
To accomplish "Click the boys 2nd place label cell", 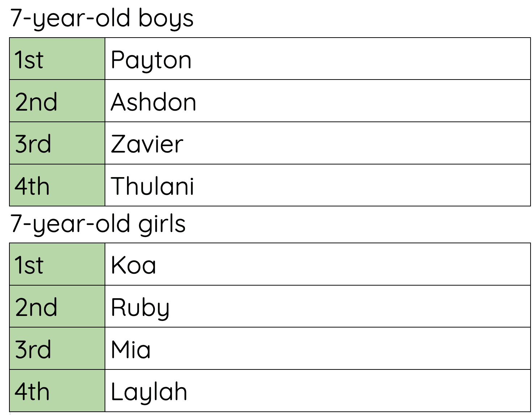I will [x=57, y=101].
